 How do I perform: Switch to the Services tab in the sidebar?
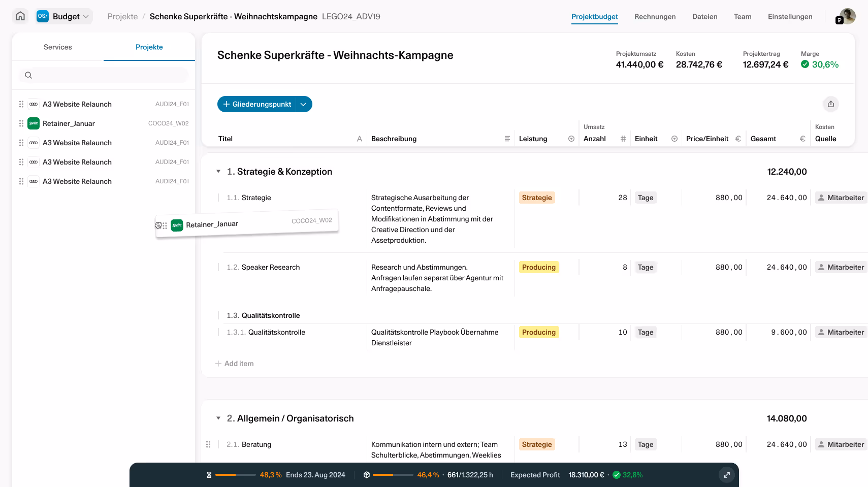point(57,47)
